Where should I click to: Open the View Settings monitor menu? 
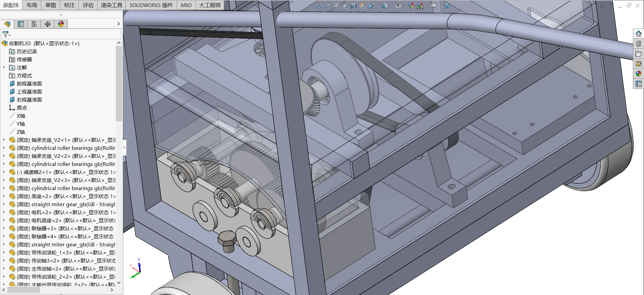coord(434,6)
